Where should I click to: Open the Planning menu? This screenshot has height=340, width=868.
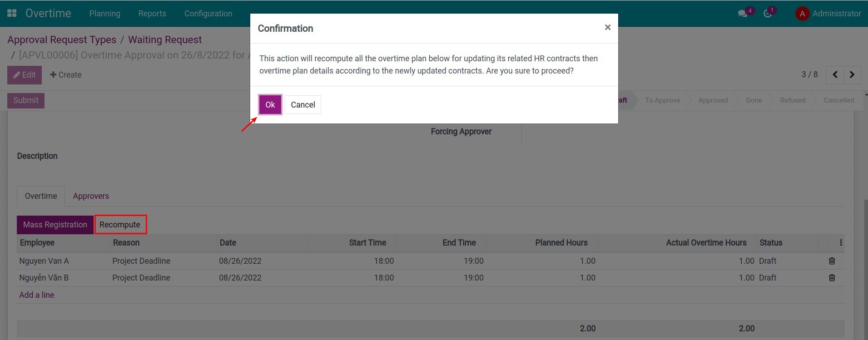(x=104, y=14)
